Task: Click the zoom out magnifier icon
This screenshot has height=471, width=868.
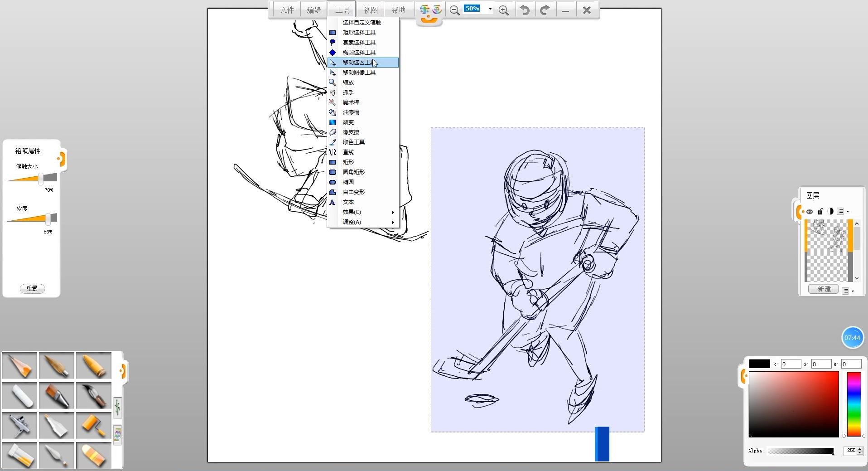Action: pos(454,10)
